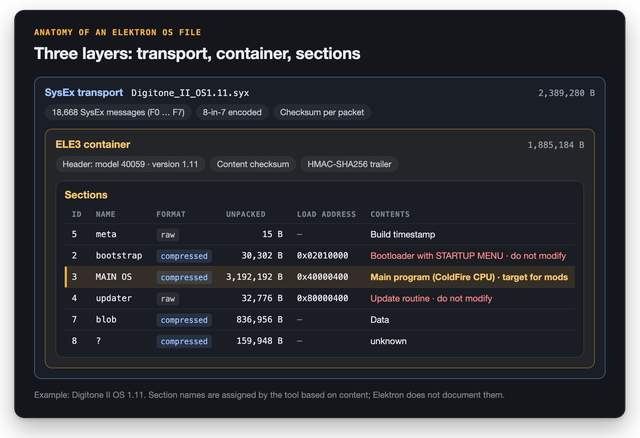This screenshot has height=438, width=640.
Task: Click 'compressed' badge in blob row
Action: [184, 320]
